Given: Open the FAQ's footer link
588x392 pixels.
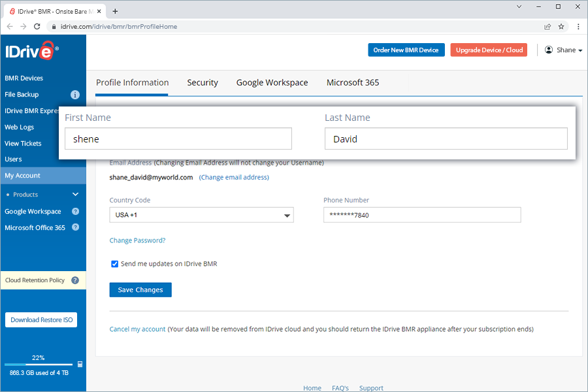Looking at the screenshot, I should [x=340, y=388].
